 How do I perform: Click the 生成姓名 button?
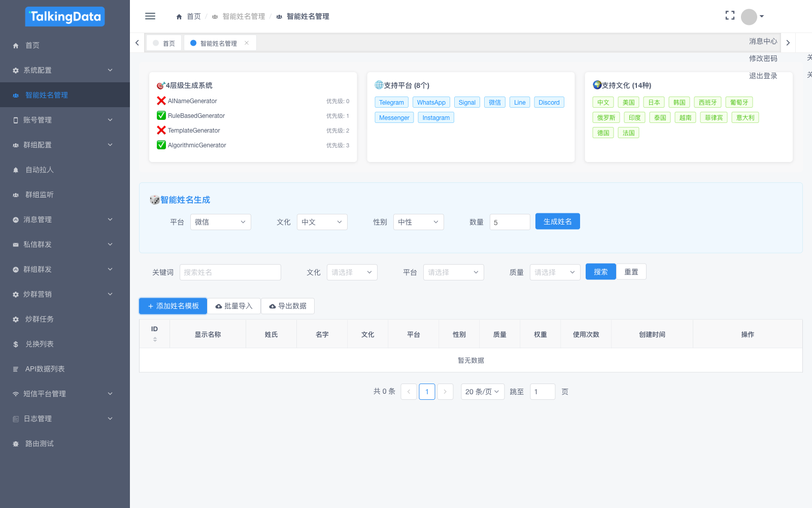pos(557,221)
